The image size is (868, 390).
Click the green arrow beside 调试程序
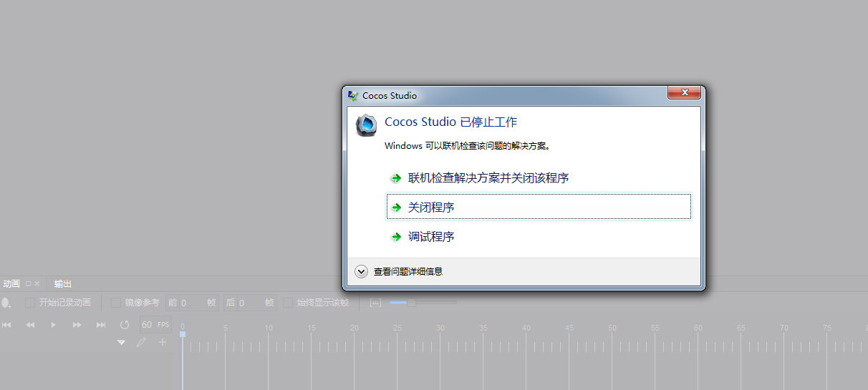[x=396, y=237]
